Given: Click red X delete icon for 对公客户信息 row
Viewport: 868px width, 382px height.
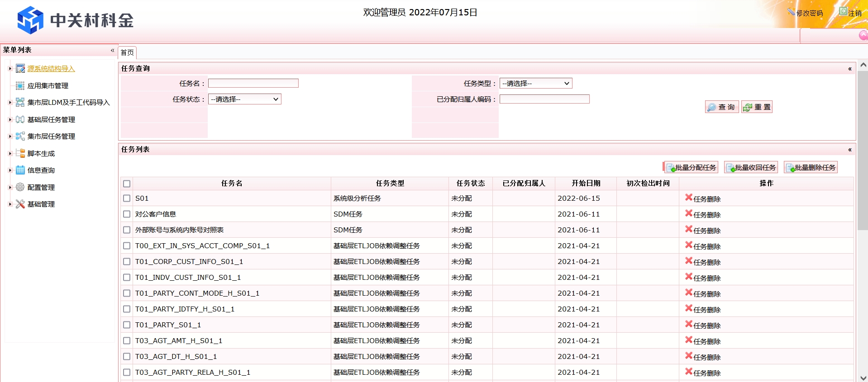Looking at the screenshot, I should point(689,213).
